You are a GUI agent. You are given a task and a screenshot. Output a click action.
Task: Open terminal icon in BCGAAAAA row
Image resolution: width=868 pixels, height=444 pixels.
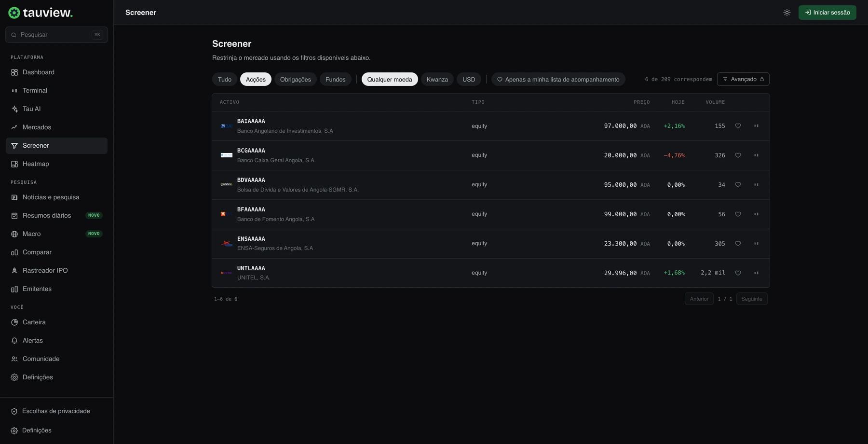756,155
